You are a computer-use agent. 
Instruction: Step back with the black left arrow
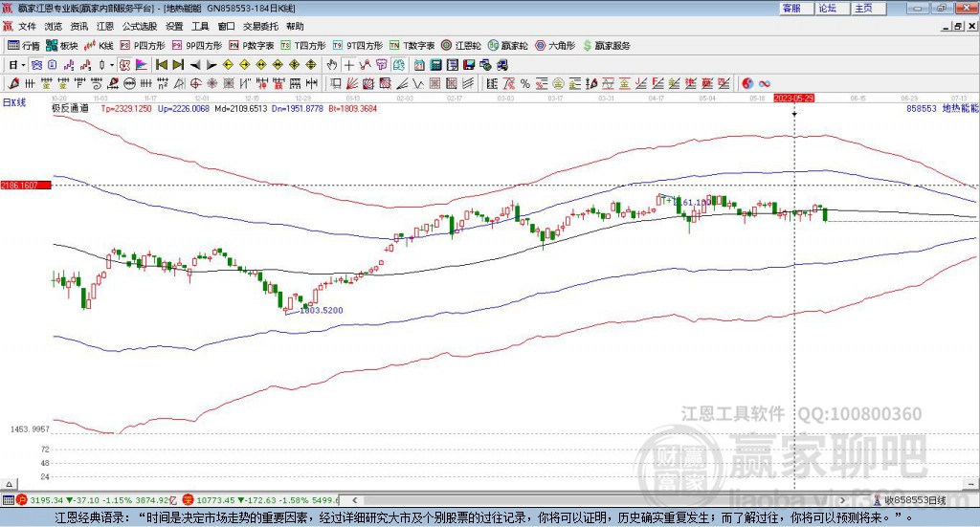195,65
